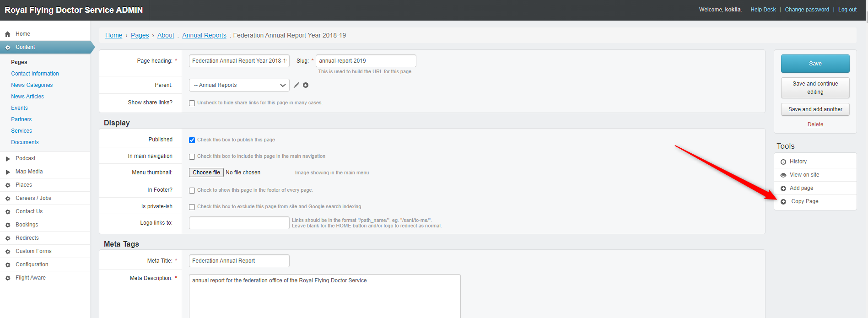Click the gear icon beside Content

pos(7,47)
